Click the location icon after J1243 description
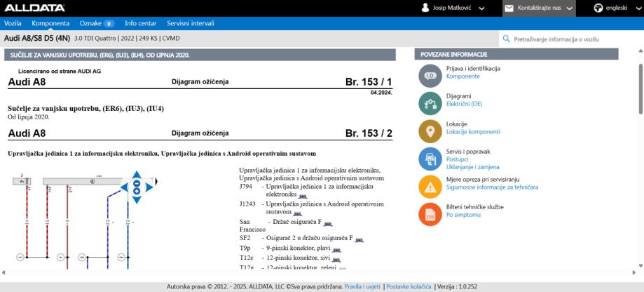644x292 pixels. tap(297, 213)
